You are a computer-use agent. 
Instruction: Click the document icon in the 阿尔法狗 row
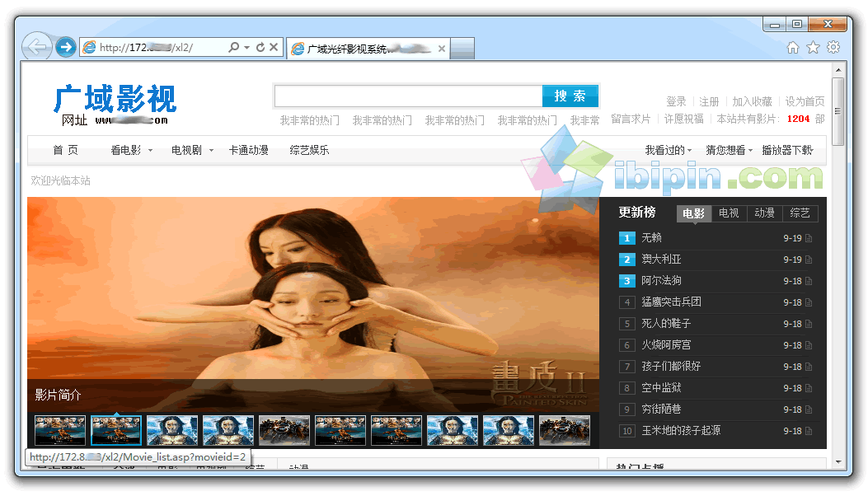[x=809, y=281]
